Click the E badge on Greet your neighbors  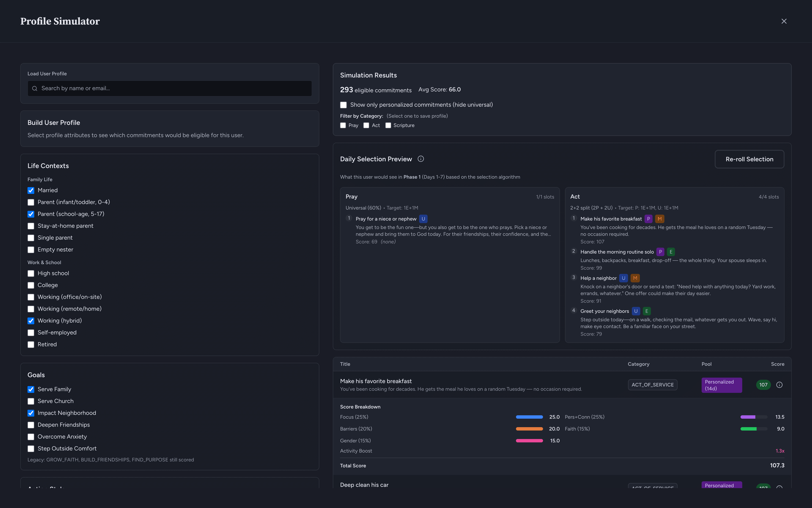[x=647, y=311]
